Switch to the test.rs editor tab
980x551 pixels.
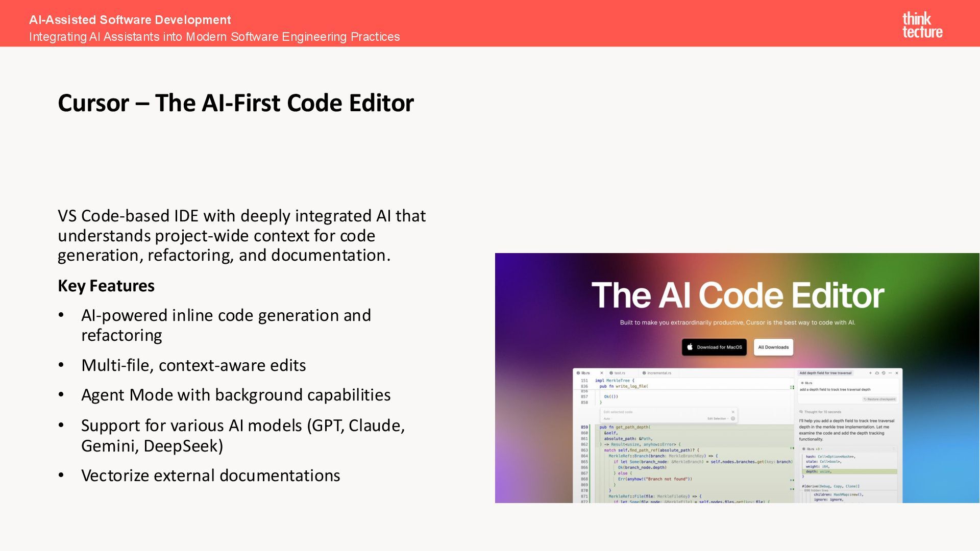pyautogui.click(x=619, y=373)
